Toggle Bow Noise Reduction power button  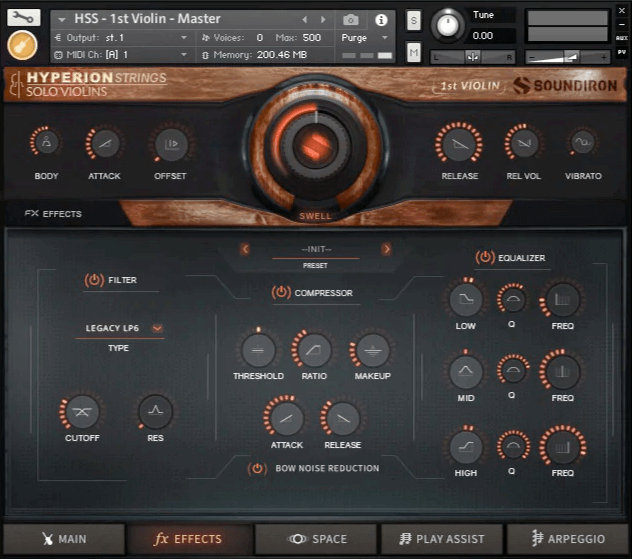(x=257, y=468)
